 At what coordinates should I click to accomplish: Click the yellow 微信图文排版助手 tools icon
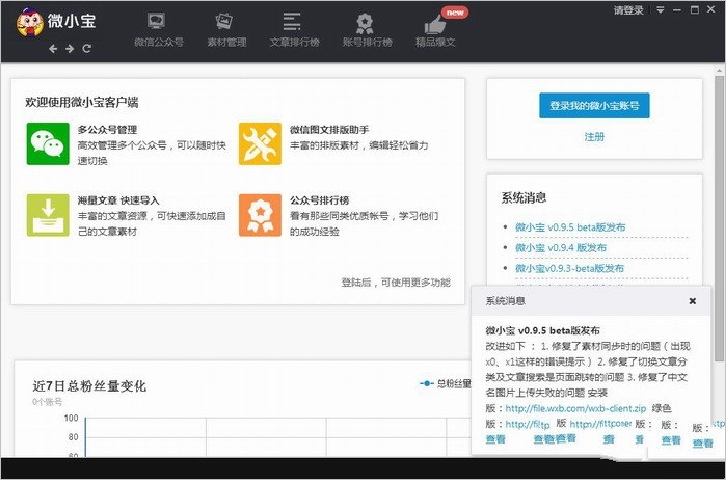tap(260, 144)
